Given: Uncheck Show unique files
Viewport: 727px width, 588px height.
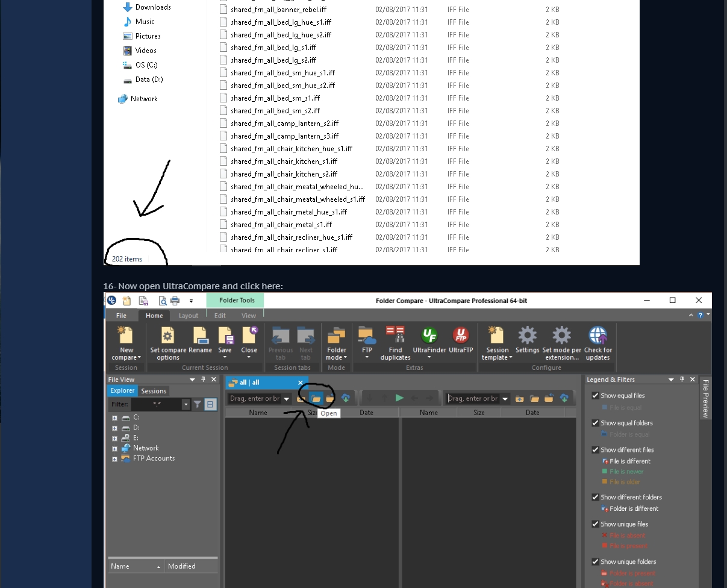Looking at the screenshot, I should (x=595, y=524).
